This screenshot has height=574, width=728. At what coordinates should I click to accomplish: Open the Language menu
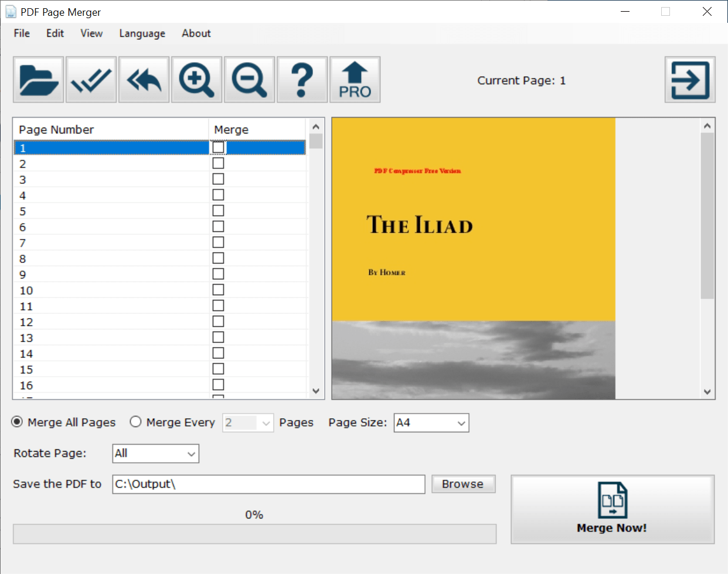click(x=142, y=33)
